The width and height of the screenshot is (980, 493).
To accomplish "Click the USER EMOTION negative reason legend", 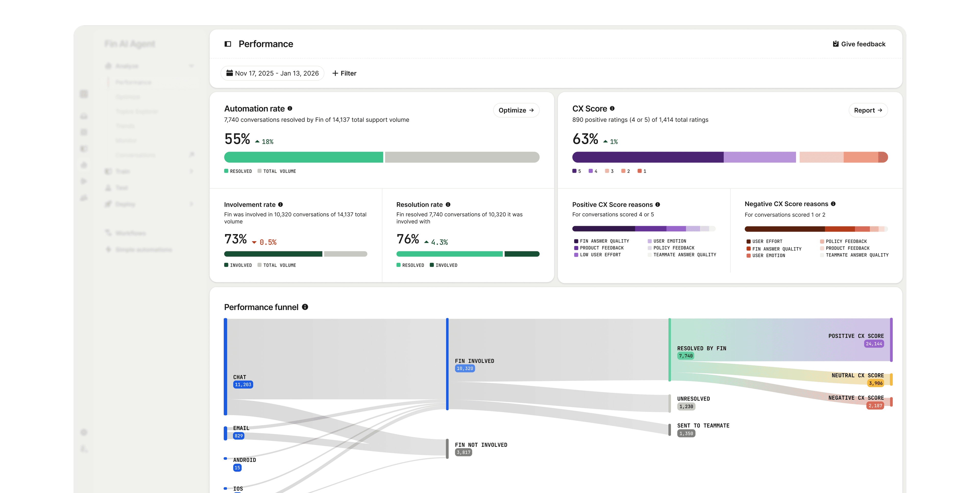I will click(766, 256).
